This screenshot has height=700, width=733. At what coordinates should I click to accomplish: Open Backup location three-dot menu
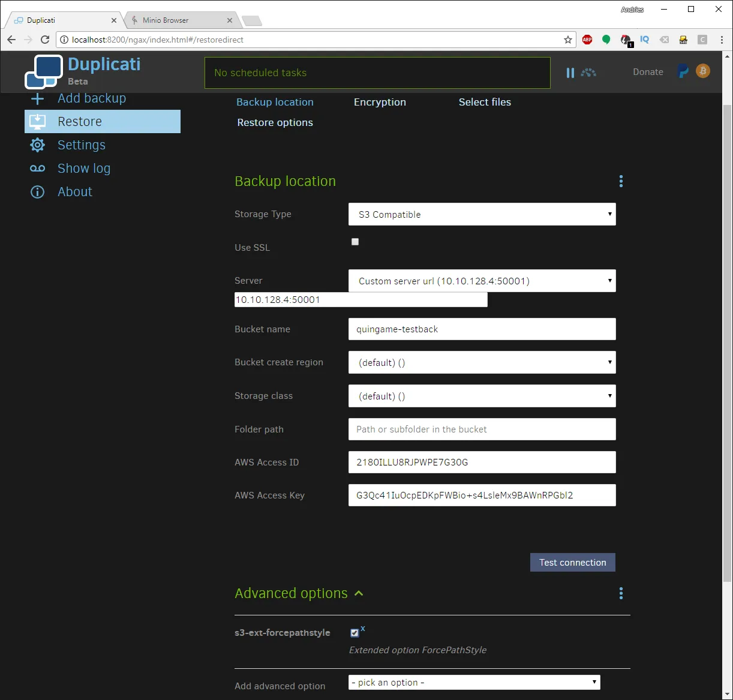pyautogui.click(x=621, y=181)
